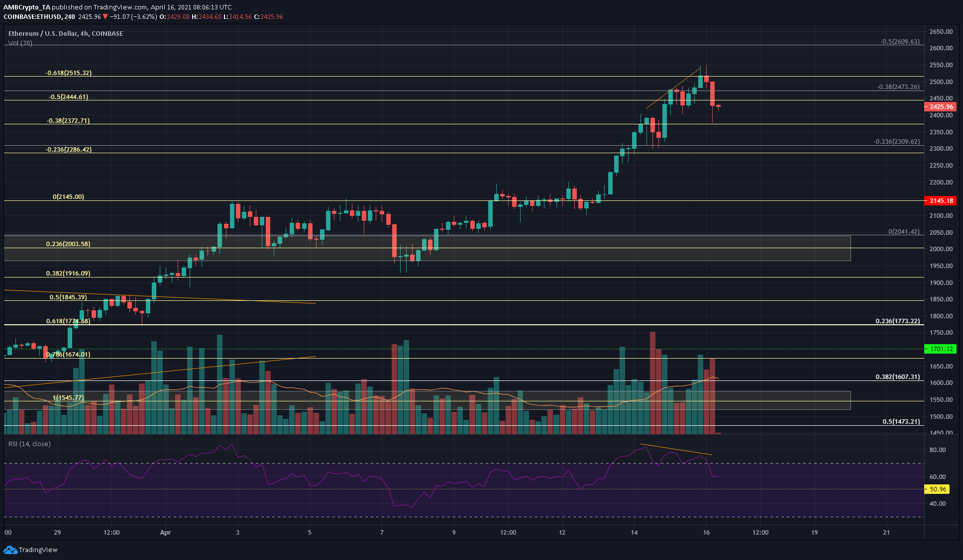
Task: Click the -0.618(2515.32) Fibonacci label
Action: point(69,73)
